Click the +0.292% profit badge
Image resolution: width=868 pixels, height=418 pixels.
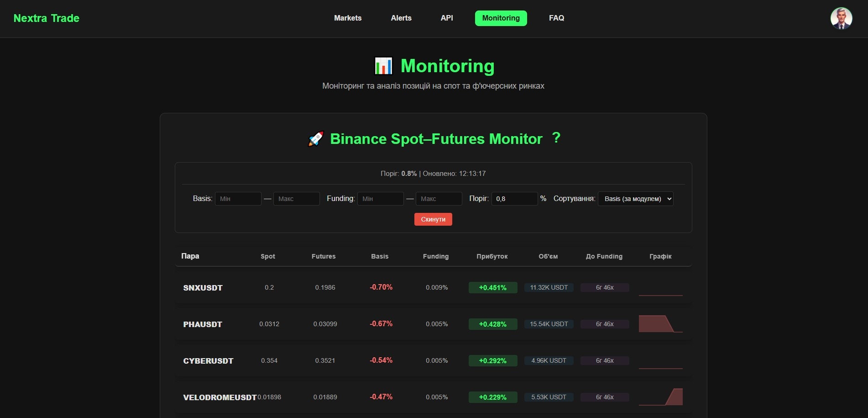pos(493,360)
